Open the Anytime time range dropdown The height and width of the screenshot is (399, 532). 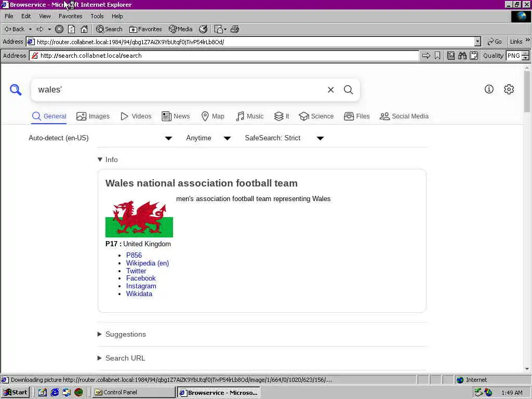pyautogui.click(x=209, y=138)
